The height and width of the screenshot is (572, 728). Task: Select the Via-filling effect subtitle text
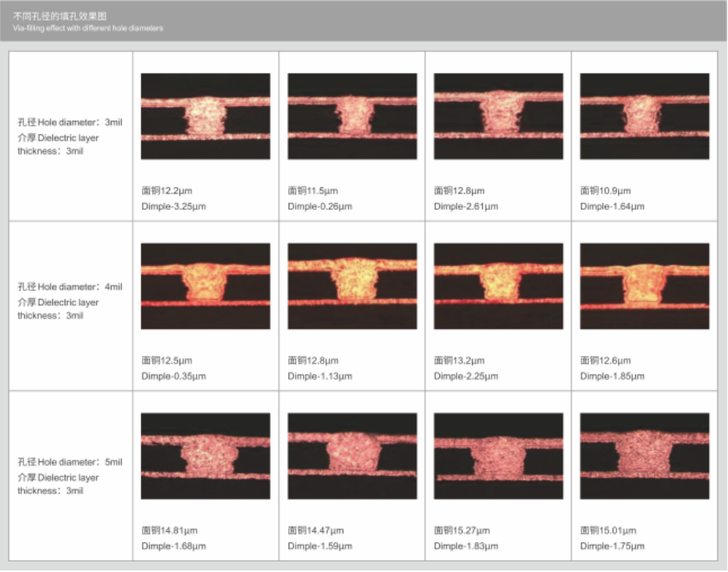click(87, 28)
